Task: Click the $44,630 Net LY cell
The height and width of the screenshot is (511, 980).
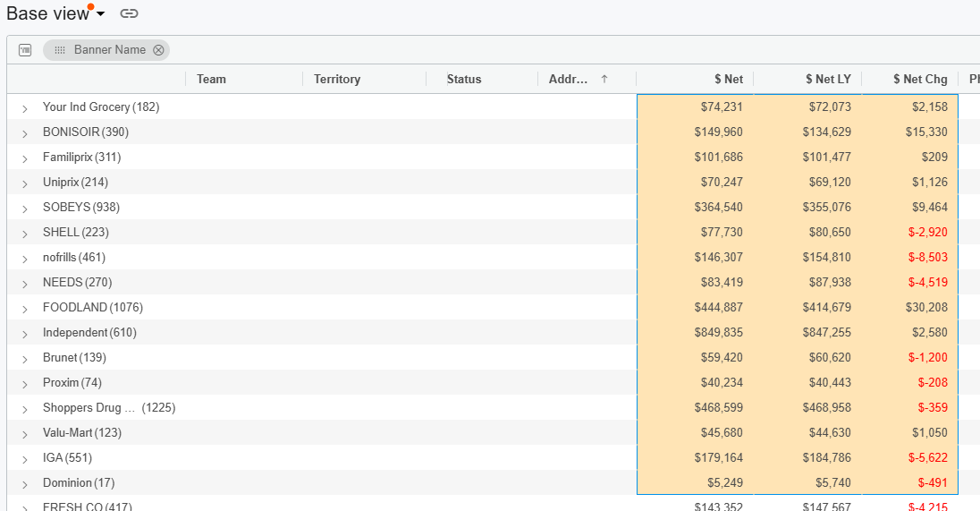Action: pyautogui.click(x=807, y=432)
